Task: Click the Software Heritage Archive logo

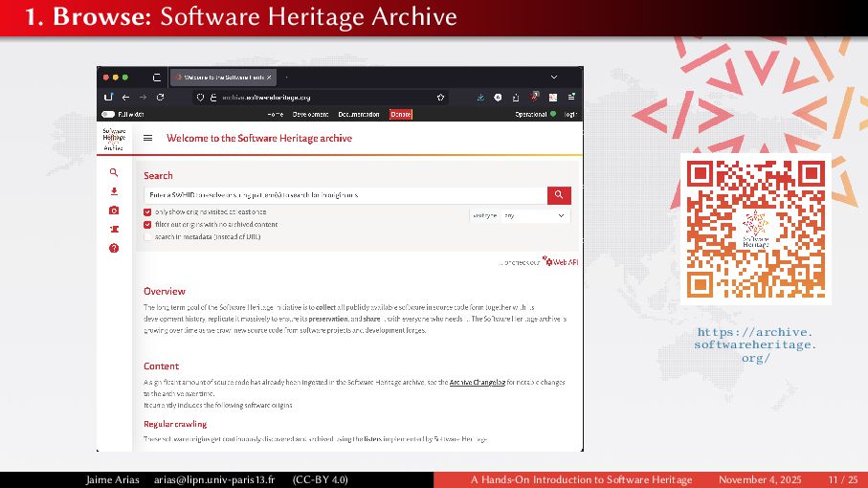Action: click(114, 139)
